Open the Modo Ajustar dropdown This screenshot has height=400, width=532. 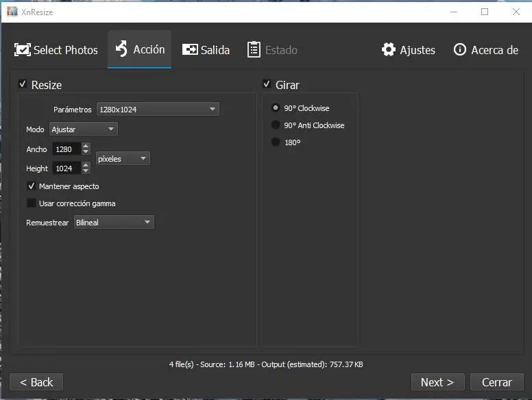[x=84, y=129]
